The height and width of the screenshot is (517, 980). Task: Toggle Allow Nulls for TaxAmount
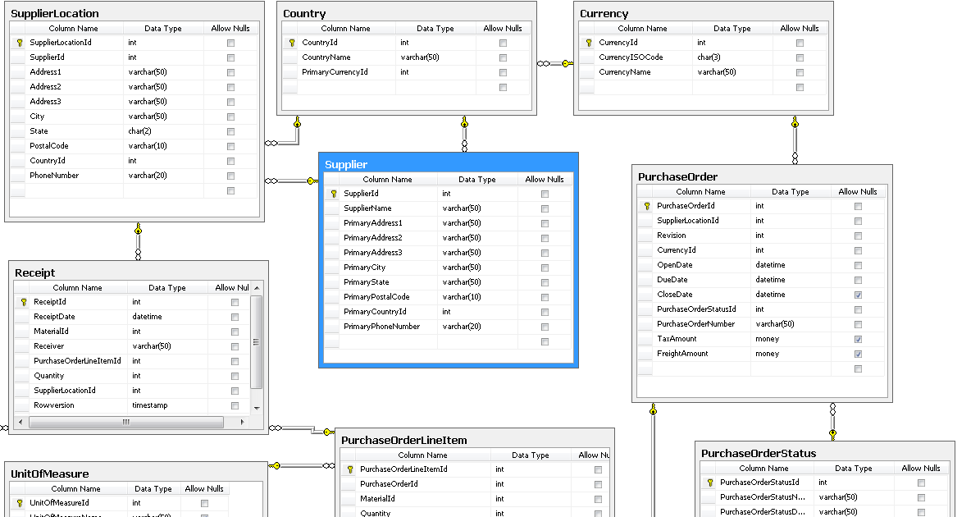point(858,339)
